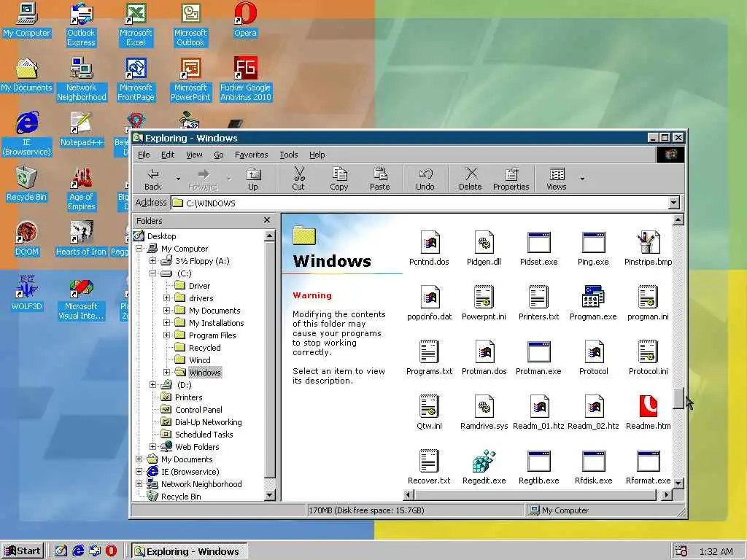Click the file list scroll-right arrow
The height and width of the screenshot is (560, 747).
667,495
